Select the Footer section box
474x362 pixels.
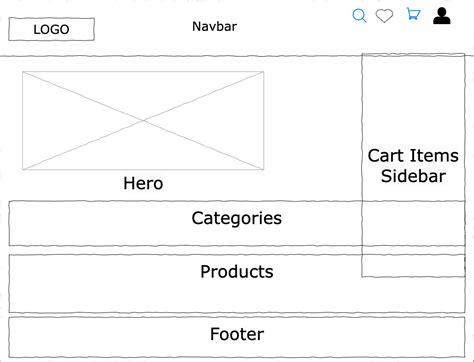237,337
